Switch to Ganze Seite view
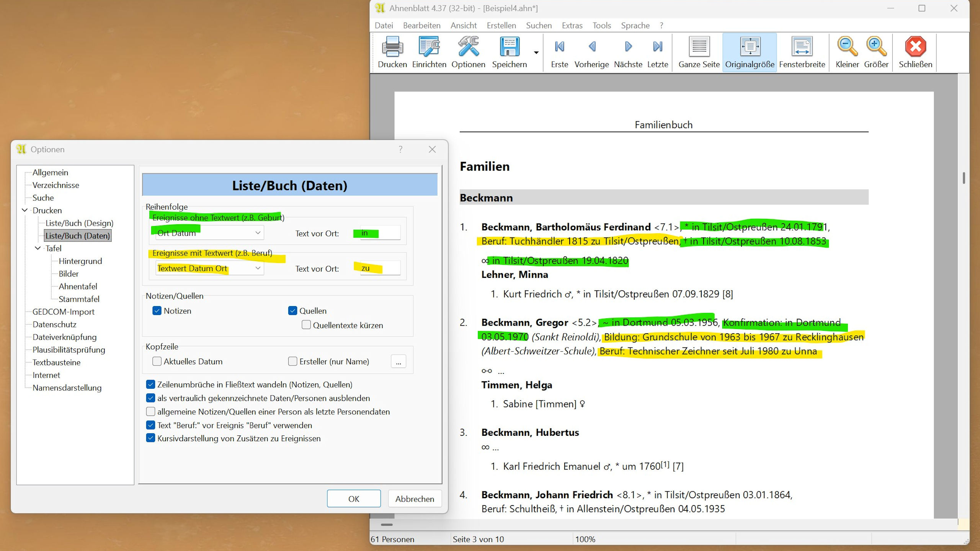 pyautogui.click(x=699, y=47)
